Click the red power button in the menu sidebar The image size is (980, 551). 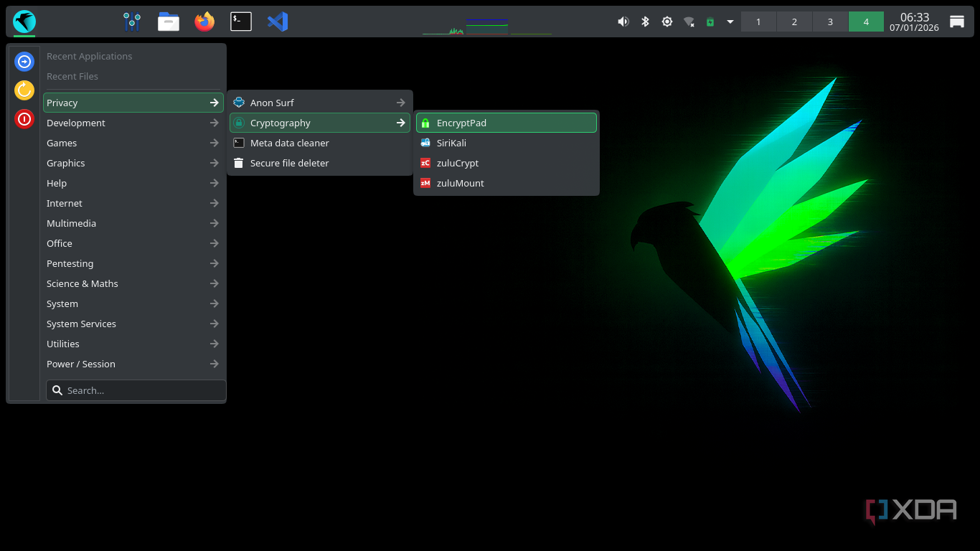point(24,119)
